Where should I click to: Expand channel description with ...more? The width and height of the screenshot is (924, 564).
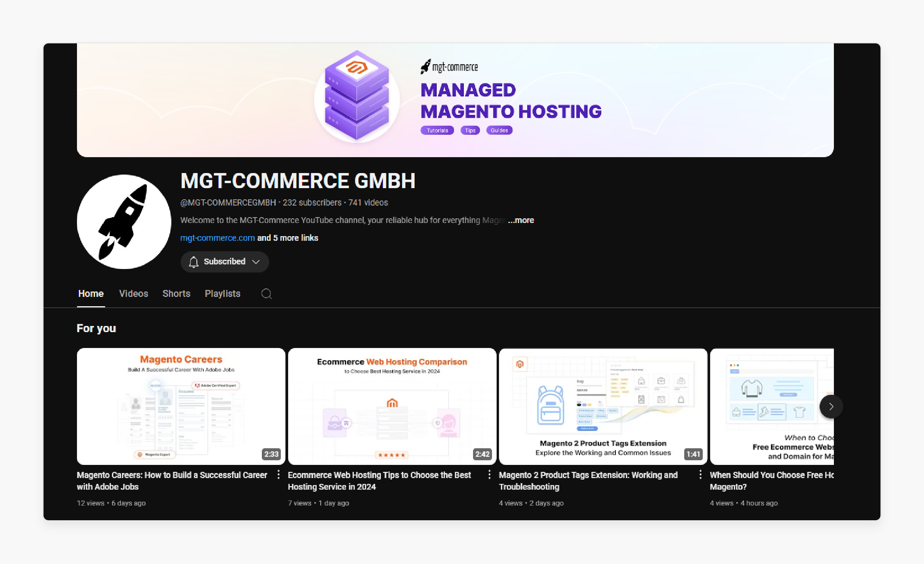[521, 220]
